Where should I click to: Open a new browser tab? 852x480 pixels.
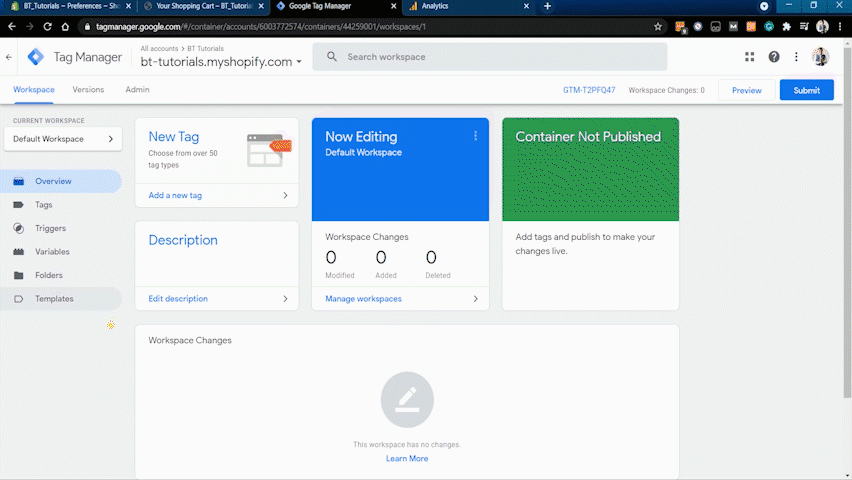point(547,6)
